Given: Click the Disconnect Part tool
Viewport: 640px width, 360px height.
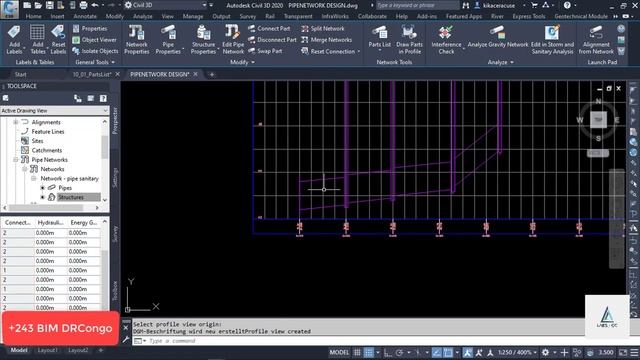Looking at the screenshot, I should click(x=272, y=40).
